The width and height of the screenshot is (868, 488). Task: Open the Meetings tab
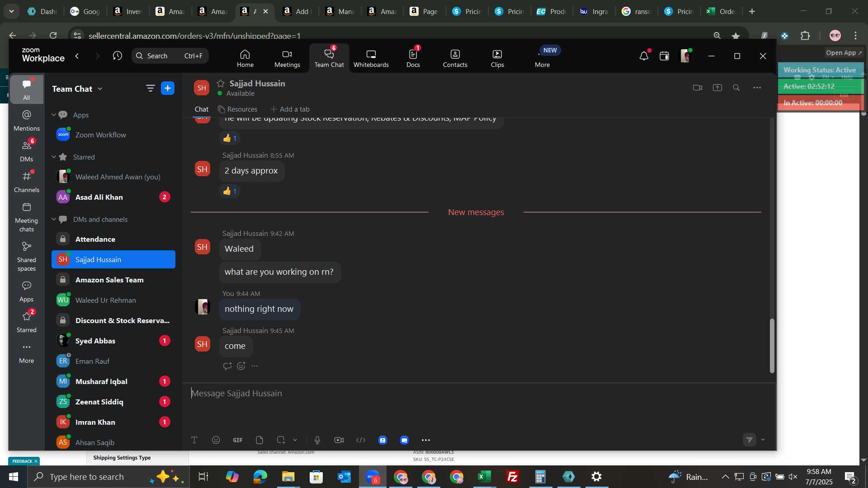(x=287, y=58)
